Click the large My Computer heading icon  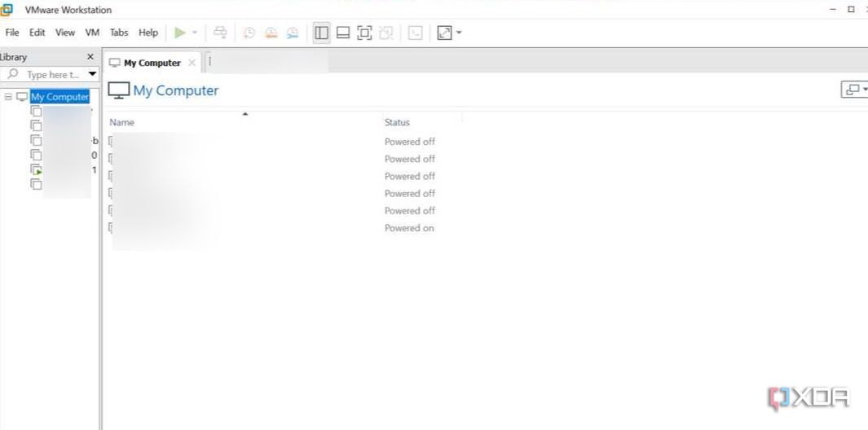click(x=118, y=90)
